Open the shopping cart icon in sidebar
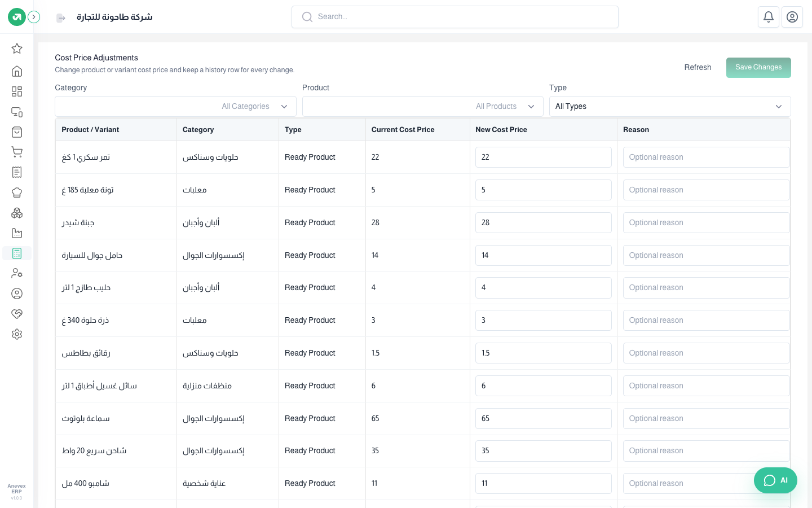This screenshot has height=508, width=812. coord(17,152)
